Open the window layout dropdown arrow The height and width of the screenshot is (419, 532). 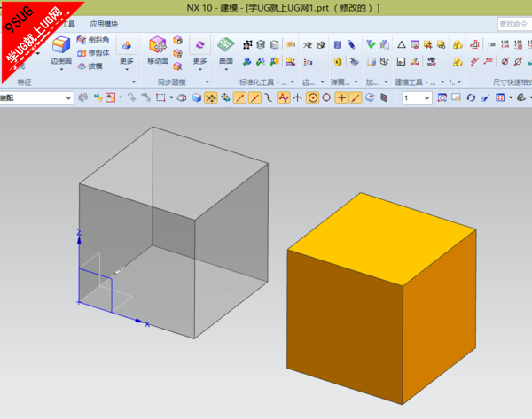511,98
